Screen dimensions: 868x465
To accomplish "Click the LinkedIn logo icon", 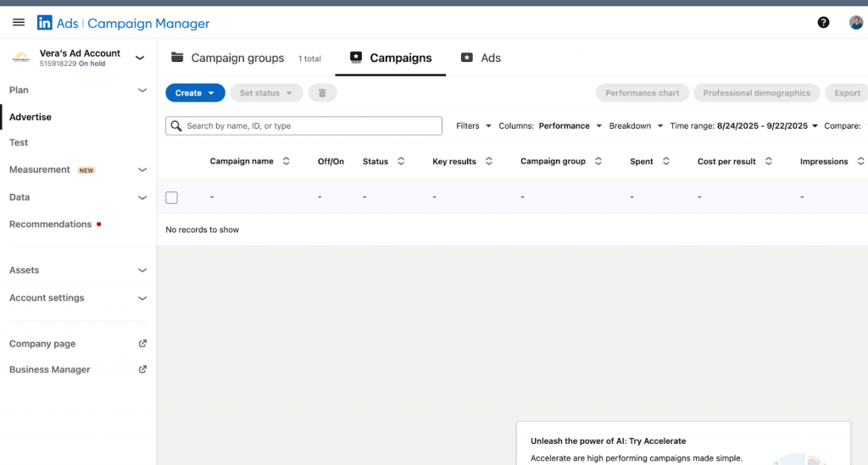I will click(x=45, y=23).
